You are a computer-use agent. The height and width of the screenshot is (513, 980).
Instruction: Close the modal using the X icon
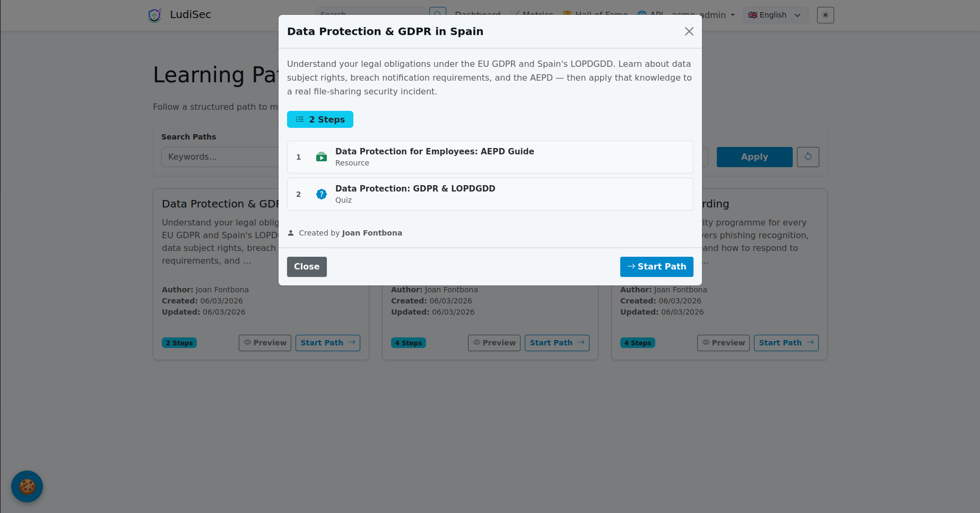pyautogui.click(x=689, y=31)
